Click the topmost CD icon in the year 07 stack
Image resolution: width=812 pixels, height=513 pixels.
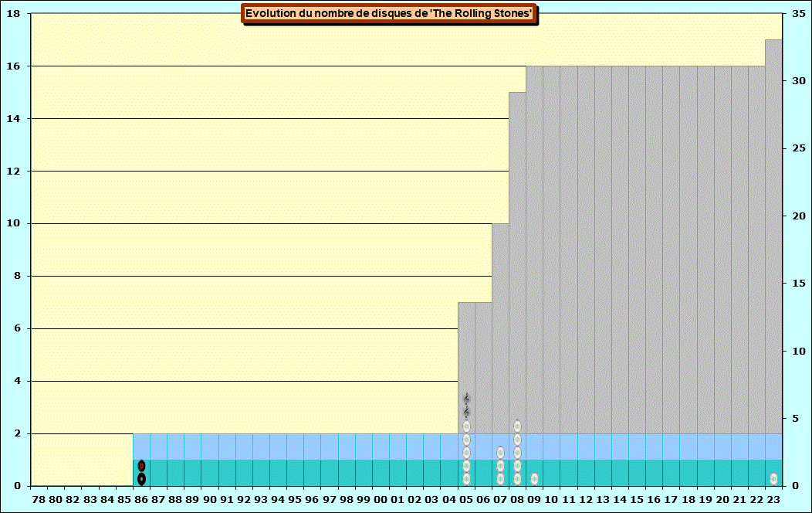tap(500, 453)
